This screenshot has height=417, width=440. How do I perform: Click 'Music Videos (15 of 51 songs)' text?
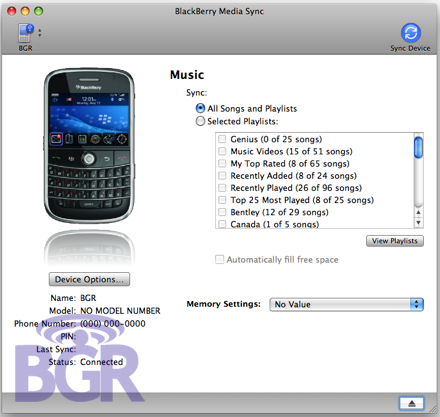[291, 152]
